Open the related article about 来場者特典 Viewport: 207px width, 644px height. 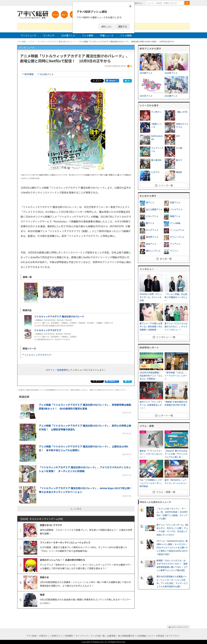click(x=85, y=406)
